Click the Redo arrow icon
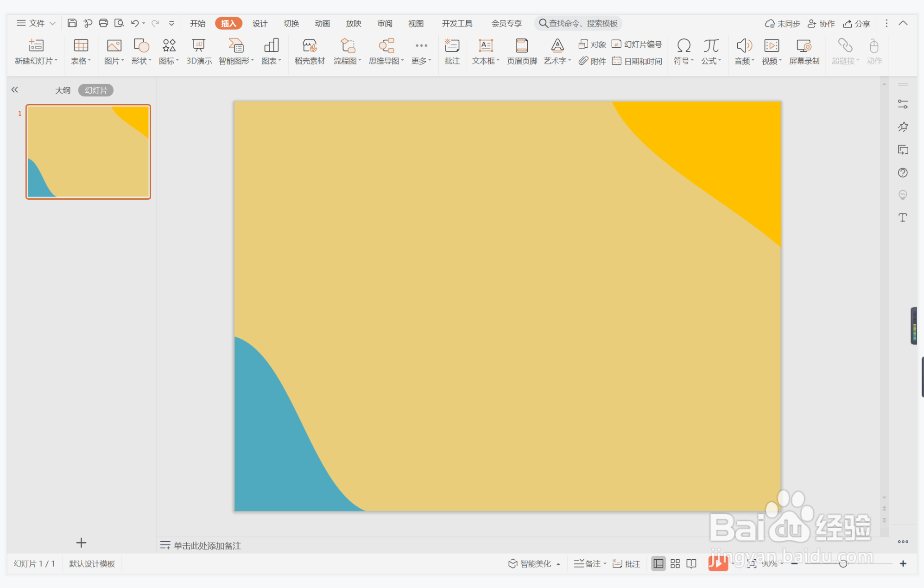 tap(155, 23)
